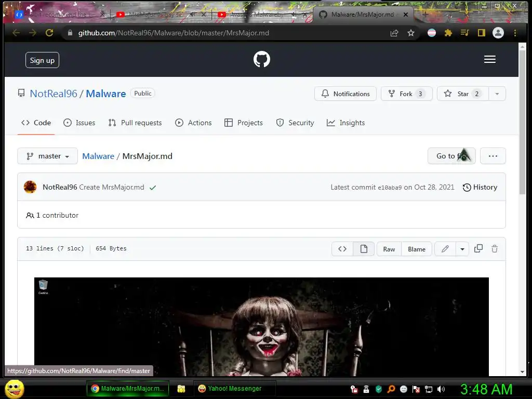
Task: Click the Notifications button
Action: [x=345, y=94]
